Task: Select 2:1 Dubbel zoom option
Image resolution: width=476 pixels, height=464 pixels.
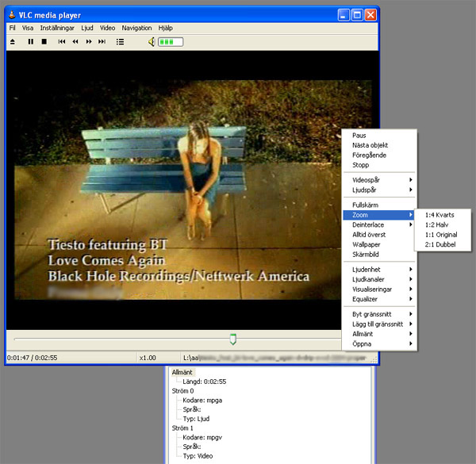Action: click(443, 244)
